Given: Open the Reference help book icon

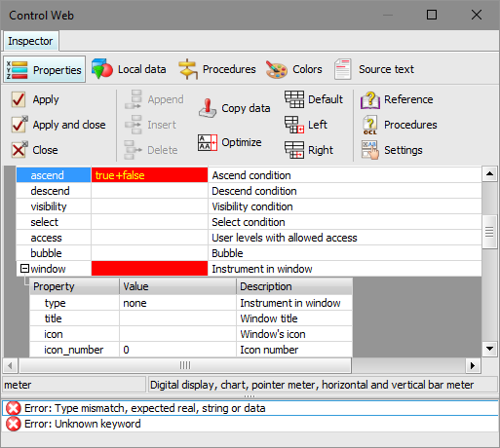Looking at the screenshot, I should tap(369, 99).
